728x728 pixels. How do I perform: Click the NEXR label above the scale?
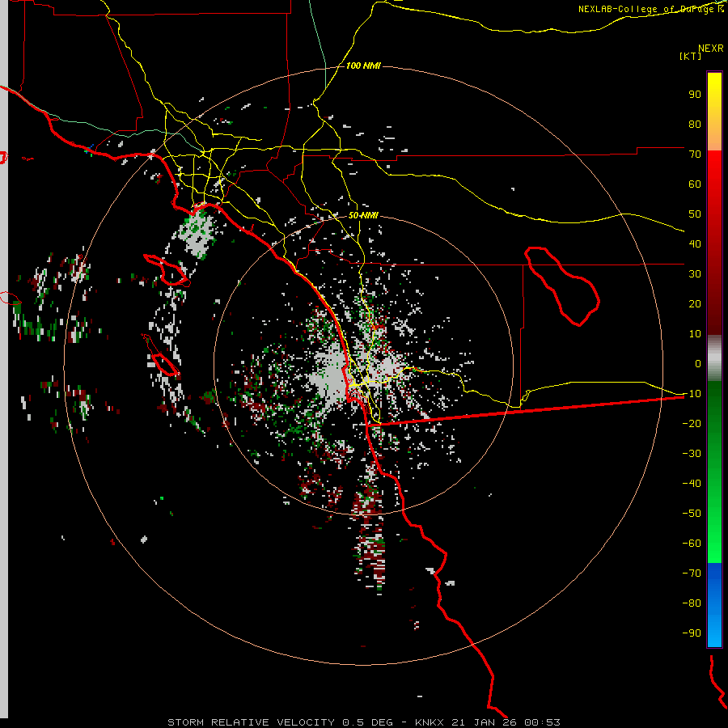click(710, 49)
